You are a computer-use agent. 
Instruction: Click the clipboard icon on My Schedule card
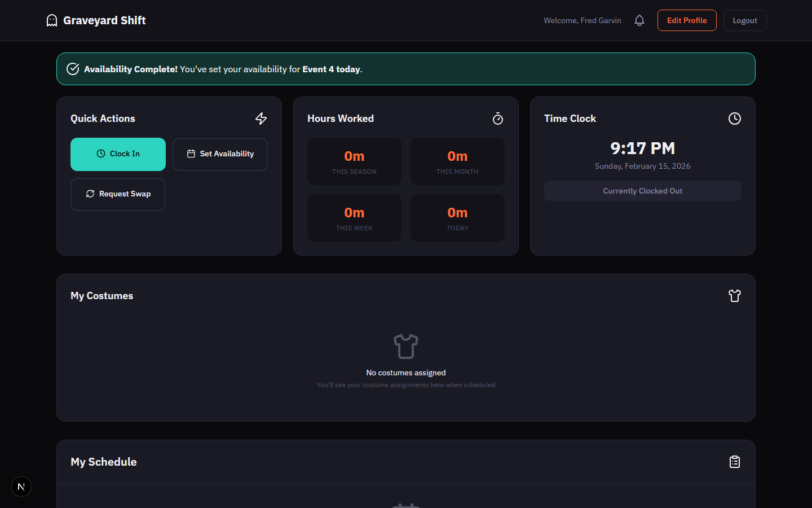click(734, 461)
